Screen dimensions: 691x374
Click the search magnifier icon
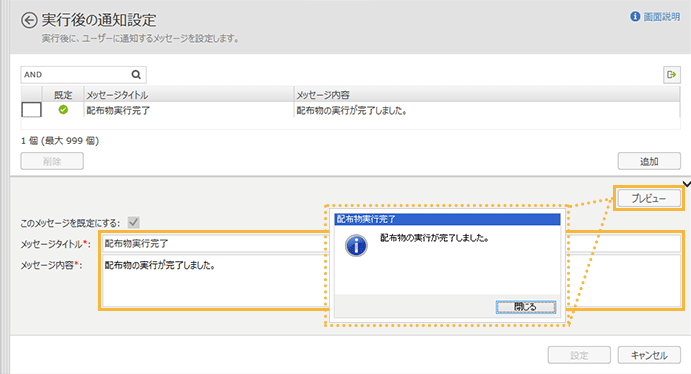tap(136, 75)
